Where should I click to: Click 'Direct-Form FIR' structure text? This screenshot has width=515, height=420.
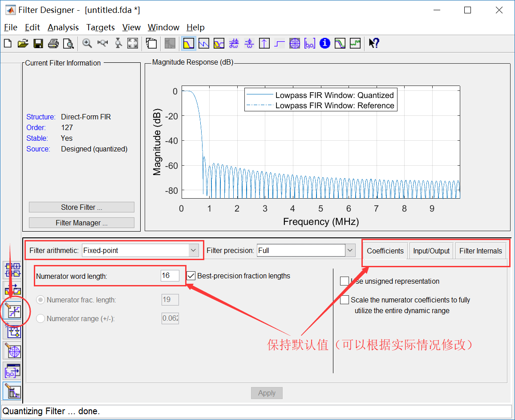pyautogui.click(x=86, y=117)
